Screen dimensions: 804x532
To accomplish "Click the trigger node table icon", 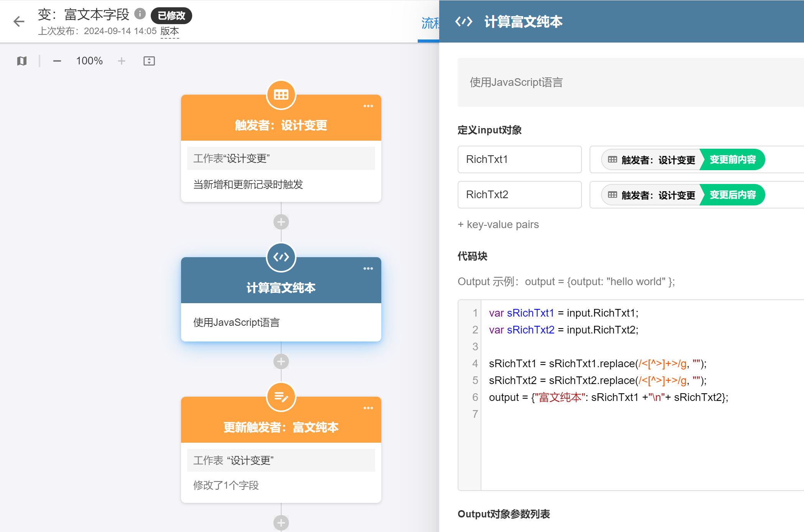I will coord(281,95).
